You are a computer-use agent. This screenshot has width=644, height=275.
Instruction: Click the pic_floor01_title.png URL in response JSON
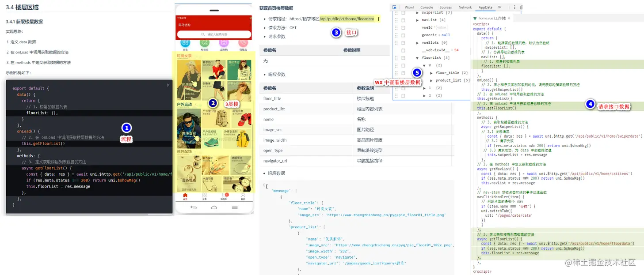click(x=385, y=215)
